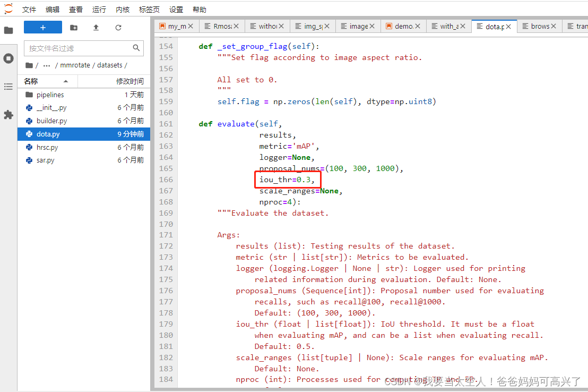Select the dota.py file row
The image size is (588, 392).
84,134
